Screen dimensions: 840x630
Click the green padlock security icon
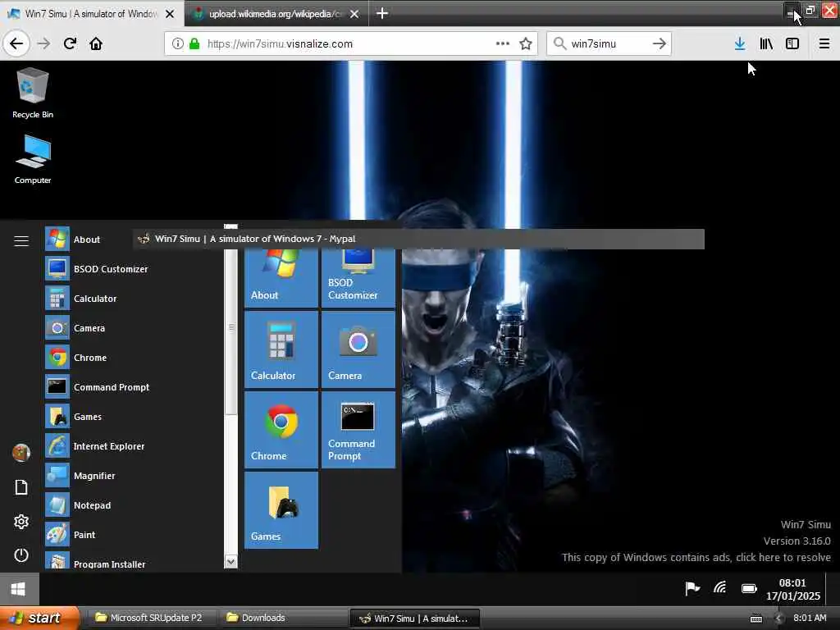click(x=194, y=43)
